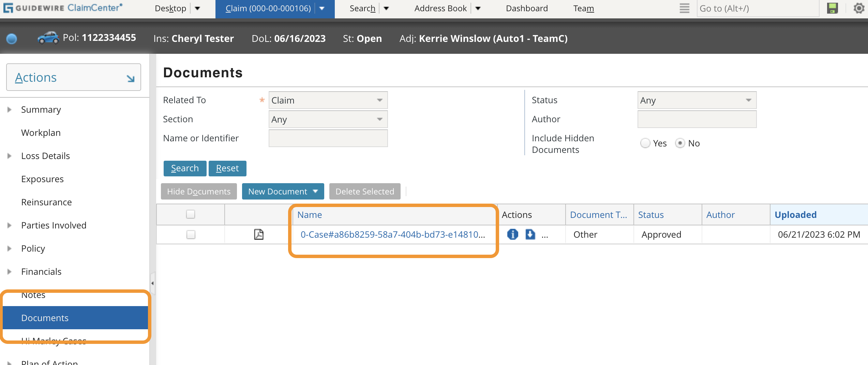Select Yes for Include Hidden Documents
This screenshot has width=868, height=365.
(x=645, y=143)
